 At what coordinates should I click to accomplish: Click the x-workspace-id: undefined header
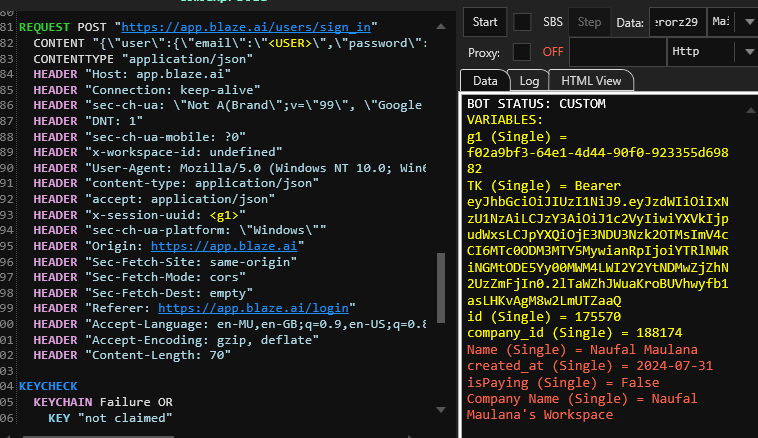point(158,152)
